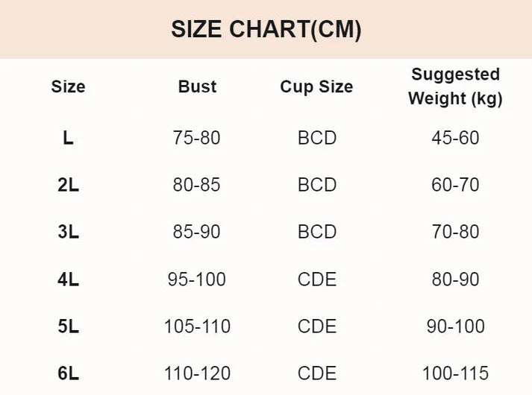Image resolution: width=532 pixels, height=395 pixels.
Task: Click the 100-115 suggested weight value
Action: coord(455,373)
